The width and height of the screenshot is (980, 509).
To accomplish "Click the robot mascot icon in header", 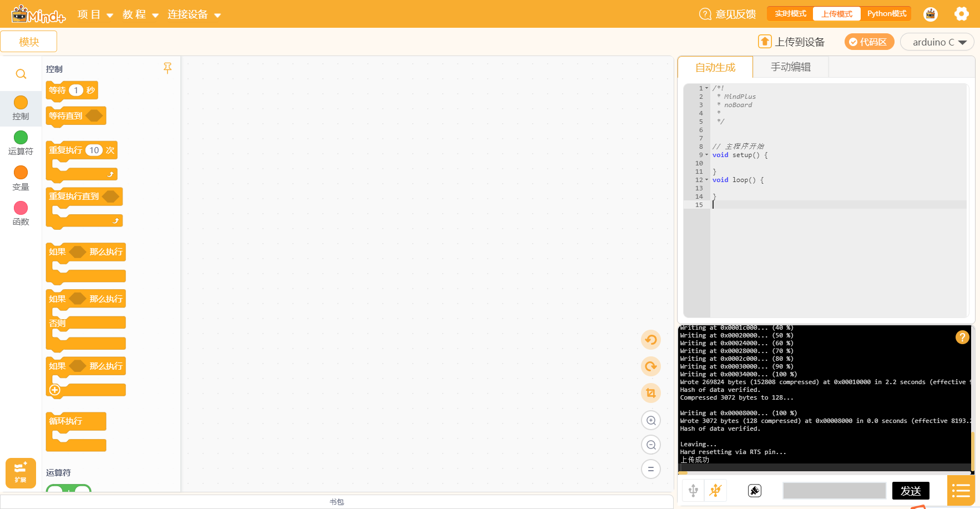I will click(x=931, y=14).
